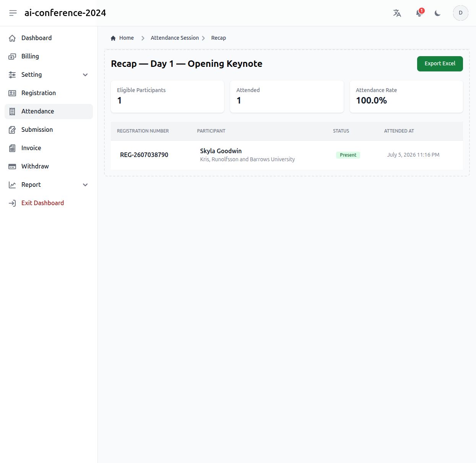
Task: Go to Attendance Session breadcrumb link
Action: [x=175, y=38]
